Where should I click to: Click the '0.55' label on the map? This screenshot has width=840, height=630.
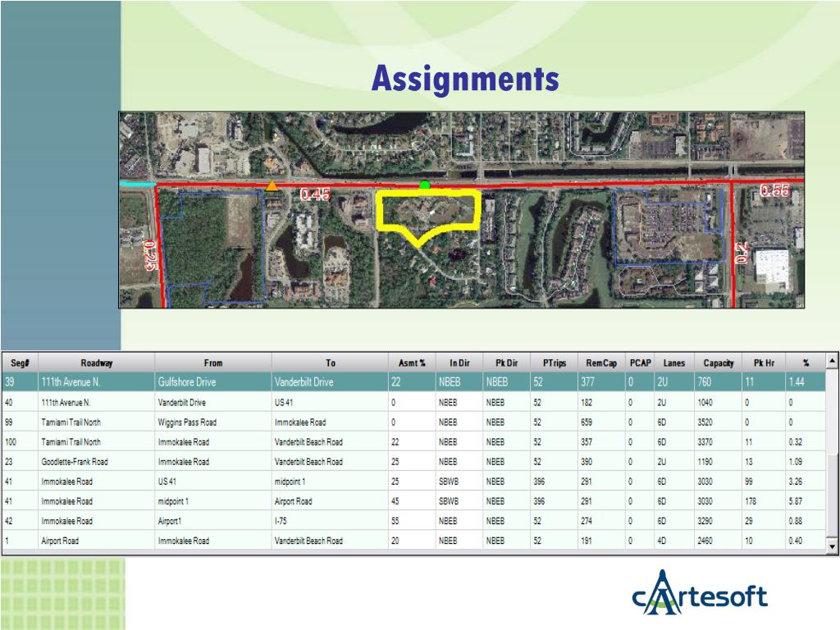tap(774, 190)
